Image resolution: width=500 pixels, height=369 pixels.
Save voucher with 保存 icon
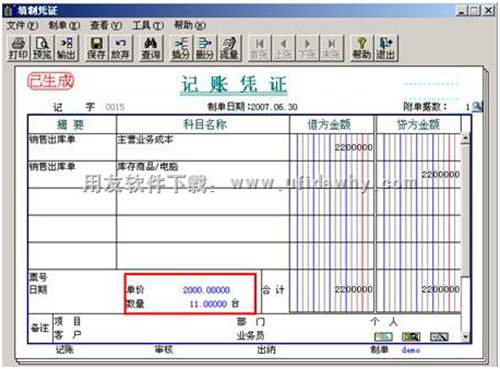[x=96, y=49]
